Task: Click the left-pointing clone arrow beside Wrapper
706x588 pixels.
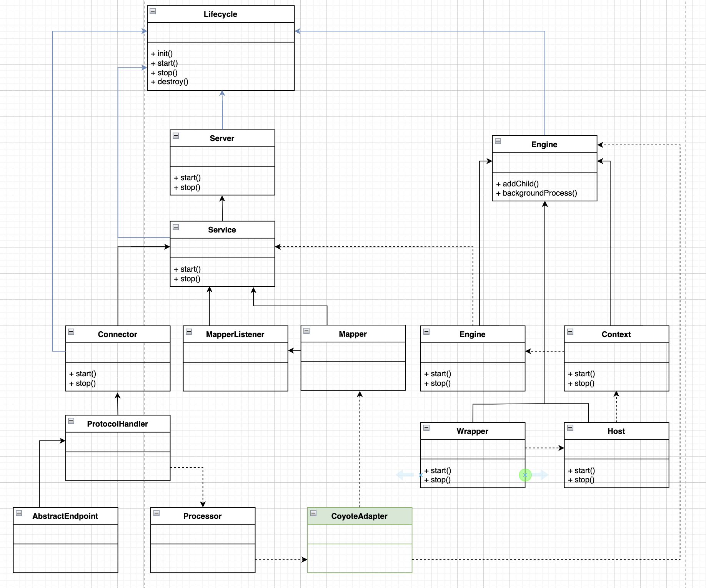Action: click(x=404, y=475)
